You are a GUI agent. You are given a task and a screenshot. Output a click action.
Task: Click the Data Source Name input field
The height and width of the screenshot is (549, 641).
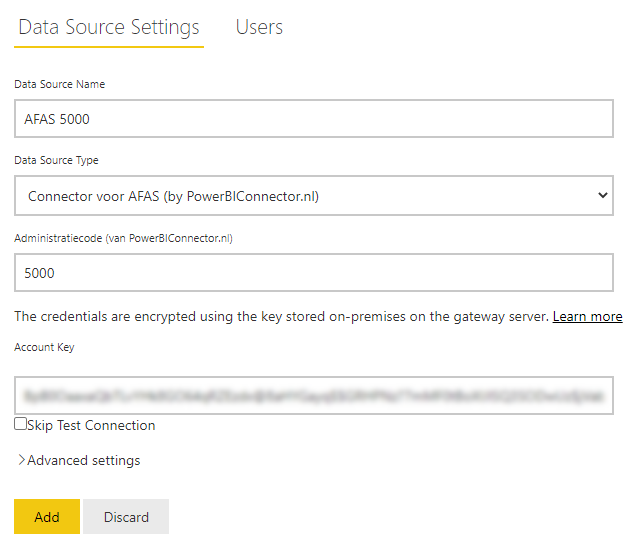pyautogui.click(x=314, y=119)
